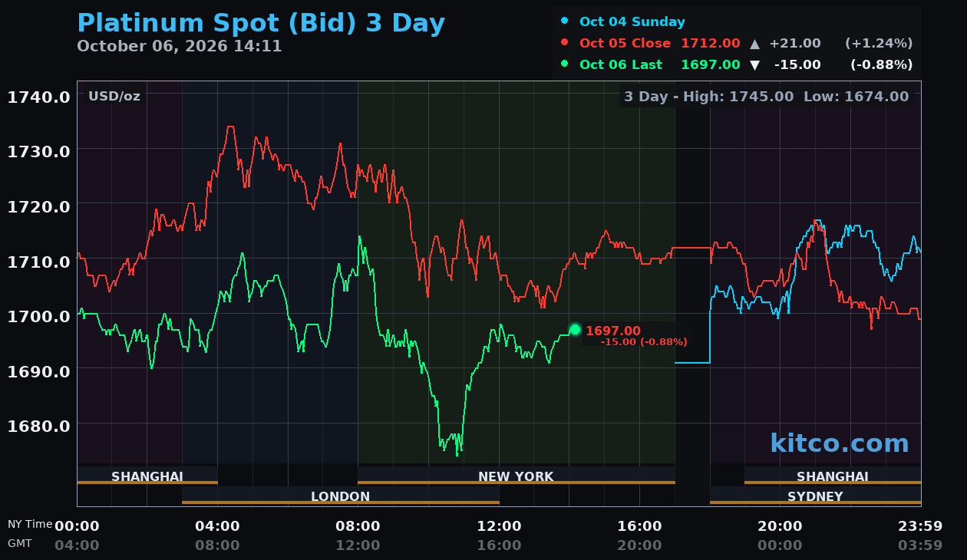Screen dimensions: 967x560
Task: Click the 1730.0 y-axis label
Action: [39, 151]
